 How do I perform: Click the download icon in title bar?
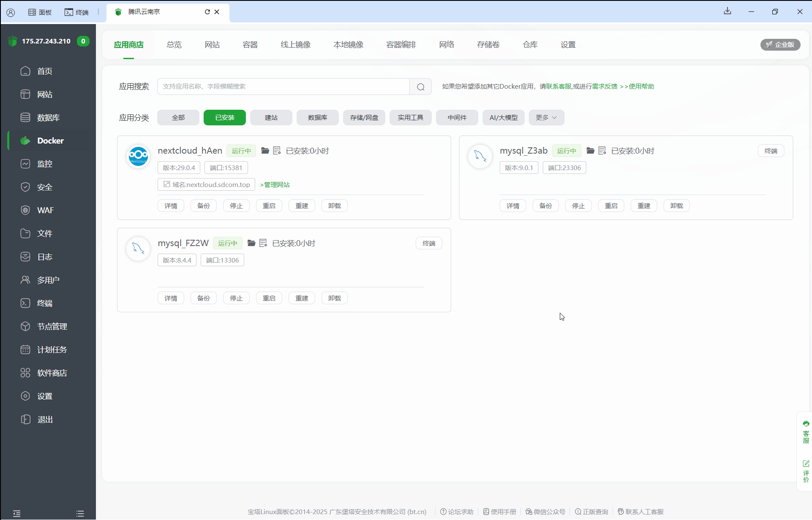(727, 11)
